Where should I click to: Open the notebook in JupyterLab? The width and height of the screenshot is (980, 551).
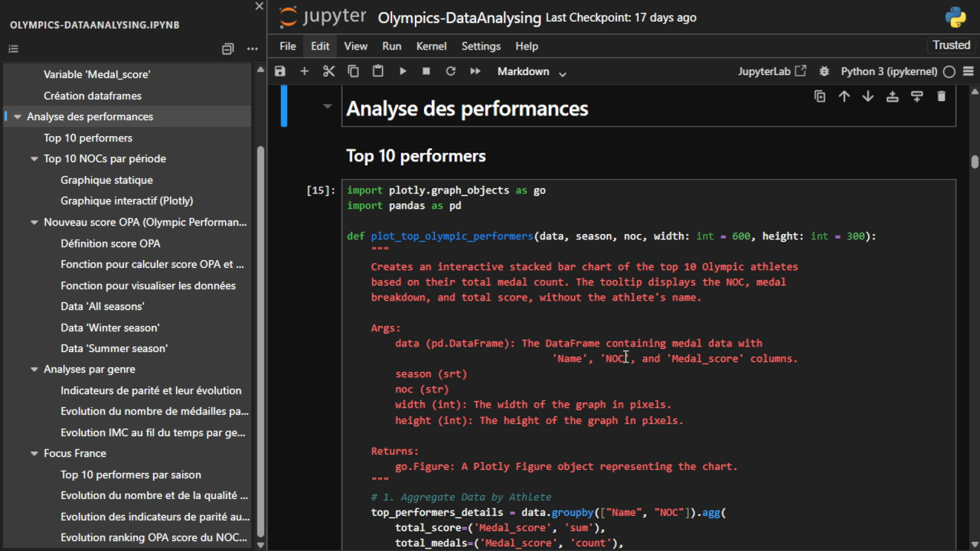(x=772, y=71)
